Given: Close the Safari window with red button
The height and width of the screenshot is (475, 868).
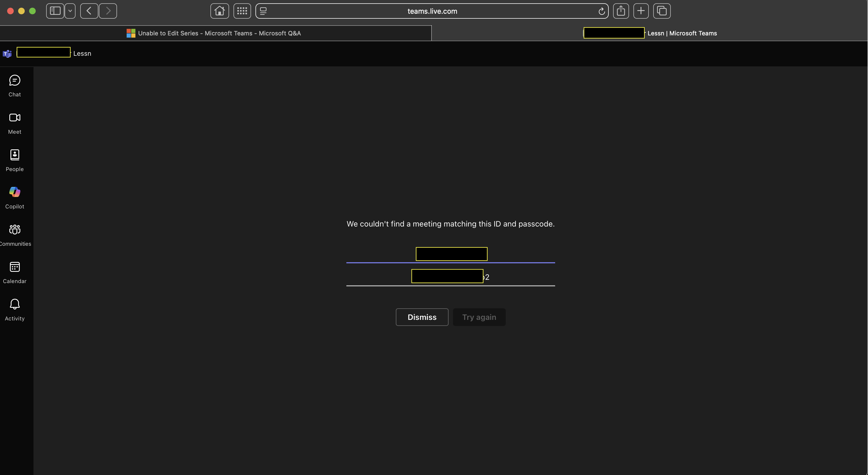Looking at the screenshot, I should (10, 11).
